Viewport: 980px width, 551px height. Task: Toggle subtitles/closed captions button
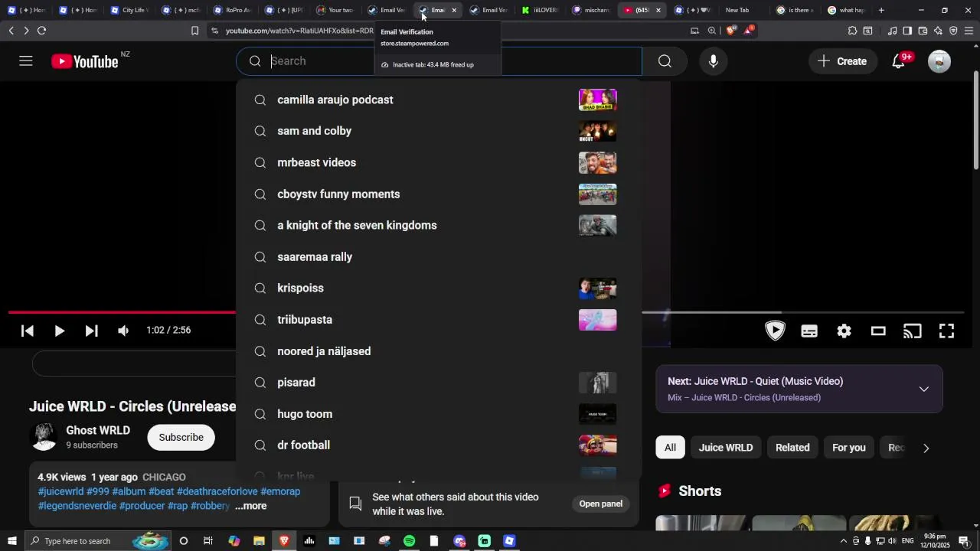point(809,331)
